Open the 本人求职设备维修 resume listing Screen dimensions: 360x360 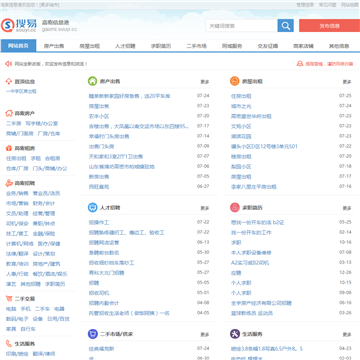251,253
